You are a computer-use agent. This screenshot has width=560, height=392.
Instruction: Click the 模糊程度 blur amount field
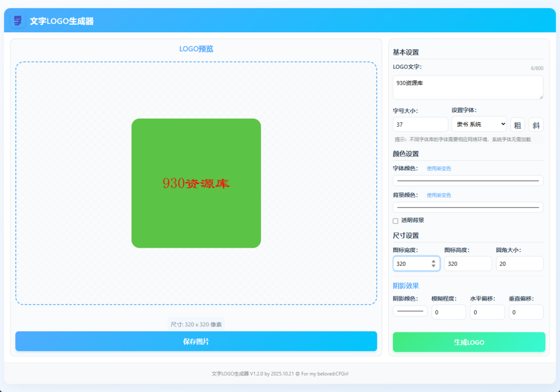(448, 312)
